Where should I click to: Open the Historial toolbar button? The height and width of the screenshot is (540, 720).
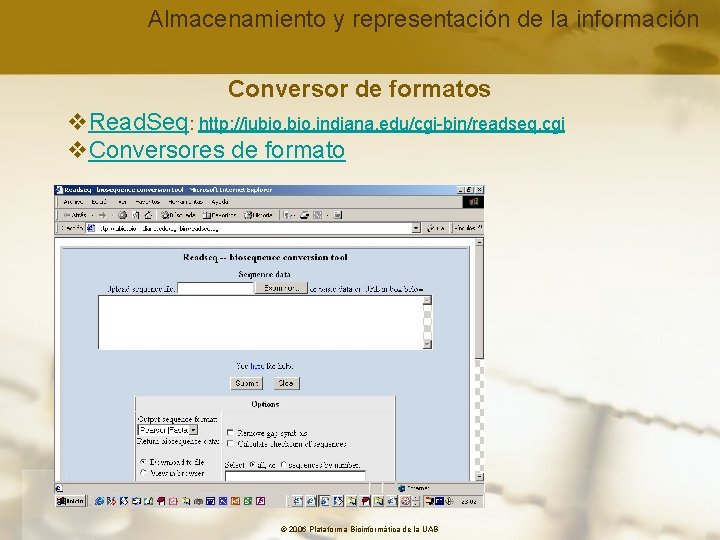[x=258, y=215]
